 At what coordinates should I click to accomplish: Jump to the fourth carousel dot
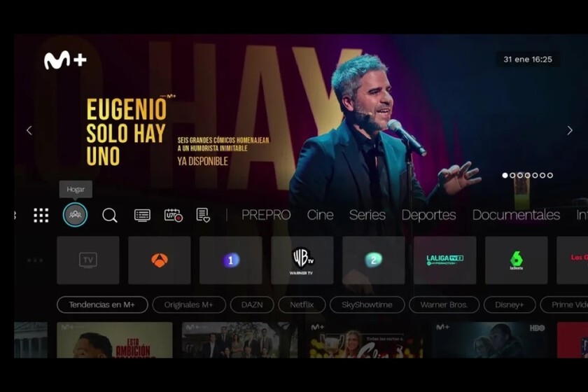pos(527,175)
